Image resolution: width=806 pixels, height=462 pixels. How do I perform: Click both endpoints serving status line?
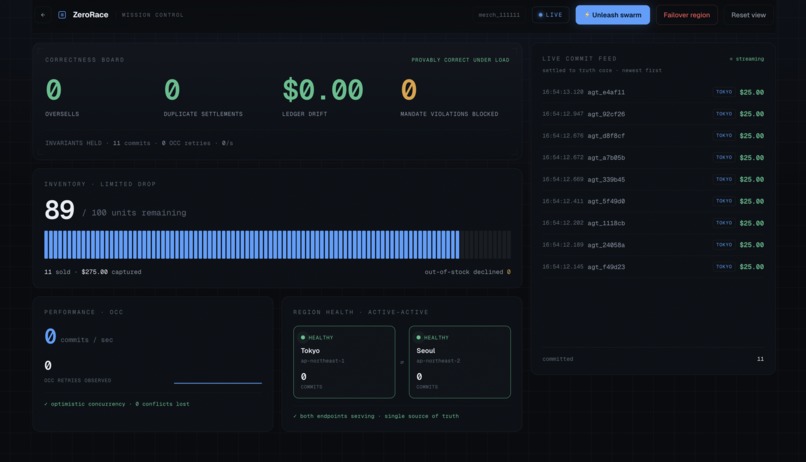pyautogui.click(x=376, y=416)
